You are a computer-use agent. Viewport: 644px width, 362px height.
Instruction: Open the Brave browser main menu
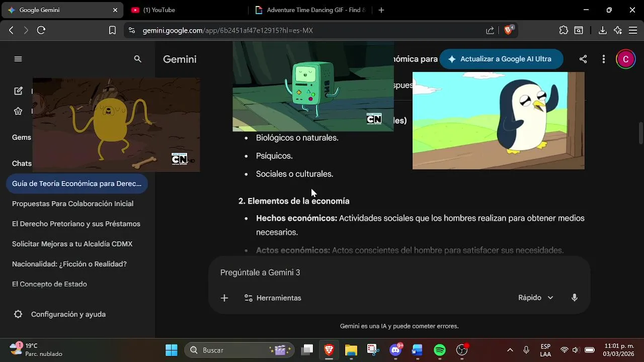(x=633, y=30)
